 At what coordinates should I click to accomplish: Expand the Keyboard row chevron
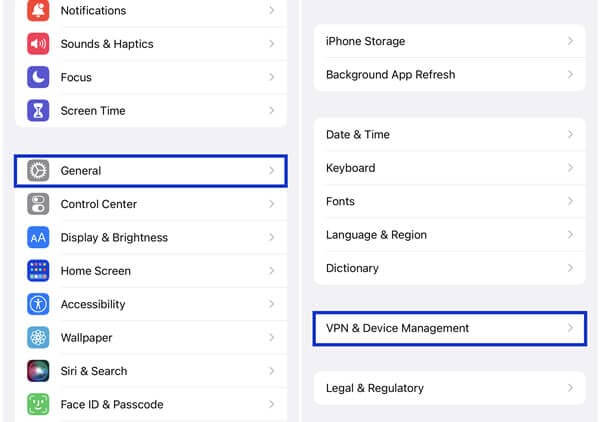[570, 168]
